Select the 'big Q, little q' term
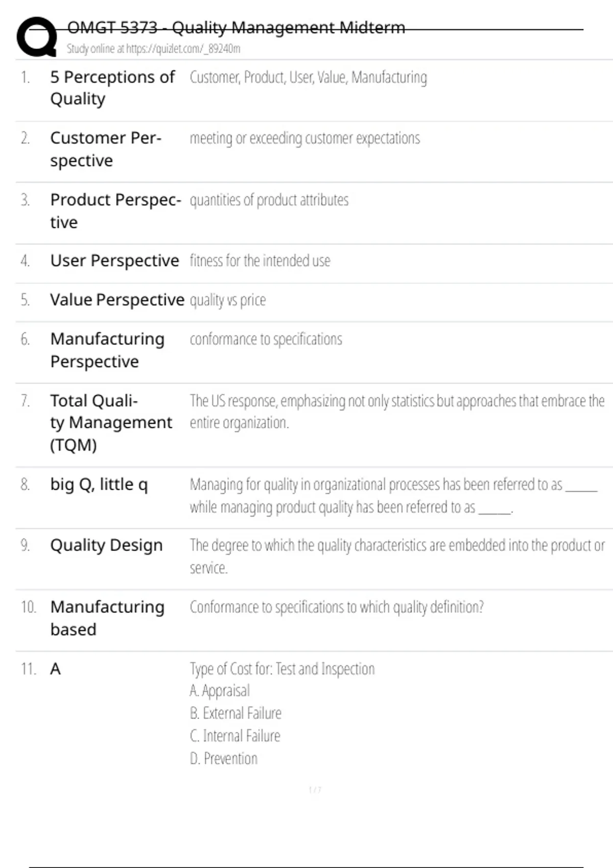 [x=99, y=484]
